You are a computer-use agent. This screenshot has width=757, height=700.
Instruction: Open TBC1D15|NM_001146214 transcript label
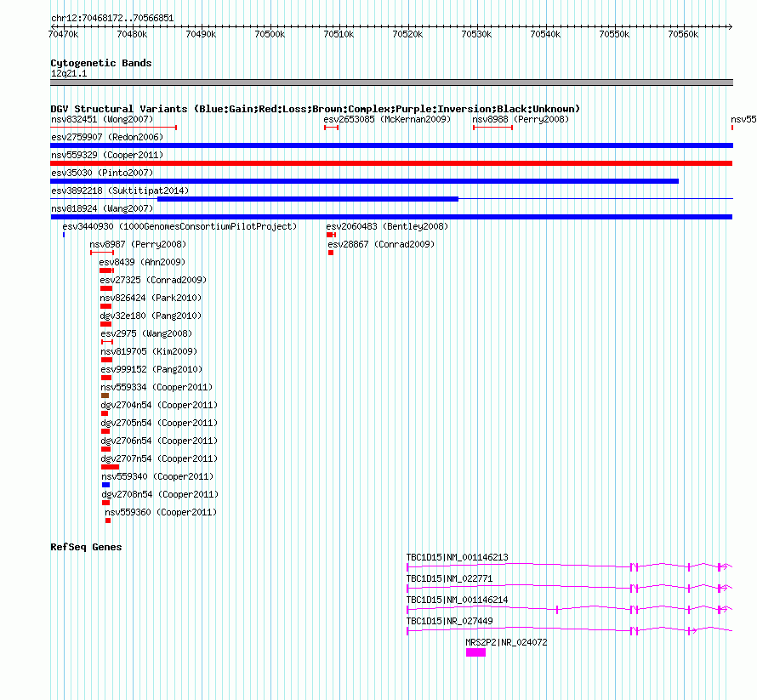coord(458,600)
